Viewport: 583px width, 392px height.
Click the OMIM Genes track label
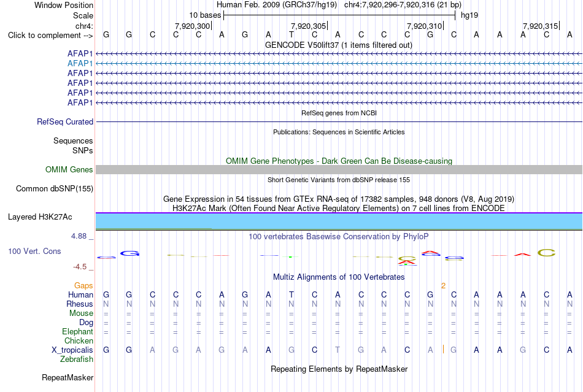[x=69, y=169]
